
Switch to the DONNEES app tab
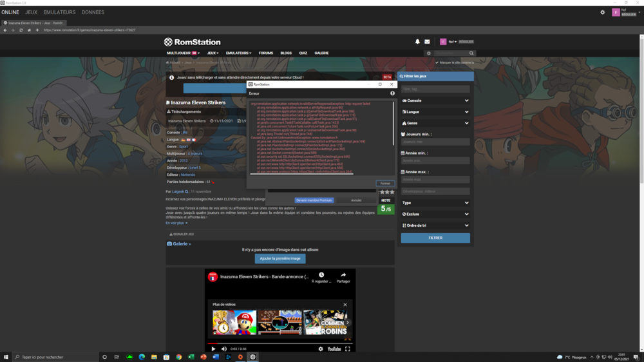[93, 12]
